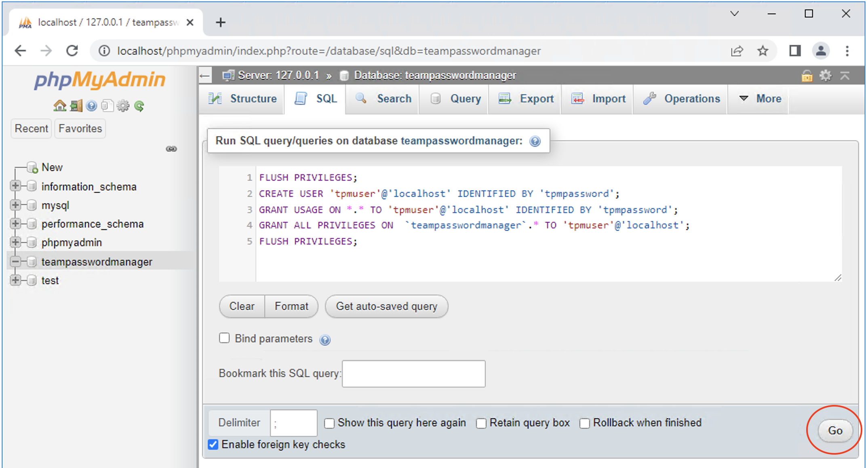868x468 pixels.
Task: Click the link with main panel chain icon
Action: [x=171, y=149]
